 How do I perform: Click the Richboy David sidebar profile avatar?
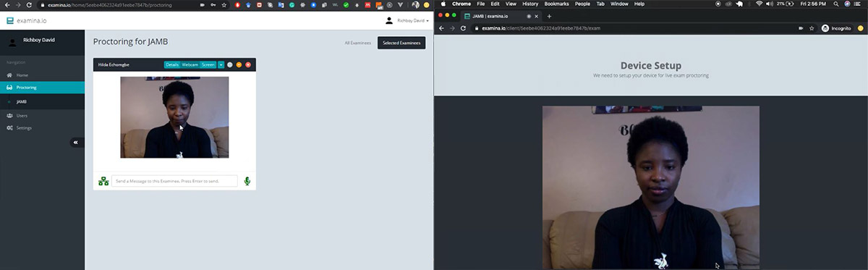[12, 42]
